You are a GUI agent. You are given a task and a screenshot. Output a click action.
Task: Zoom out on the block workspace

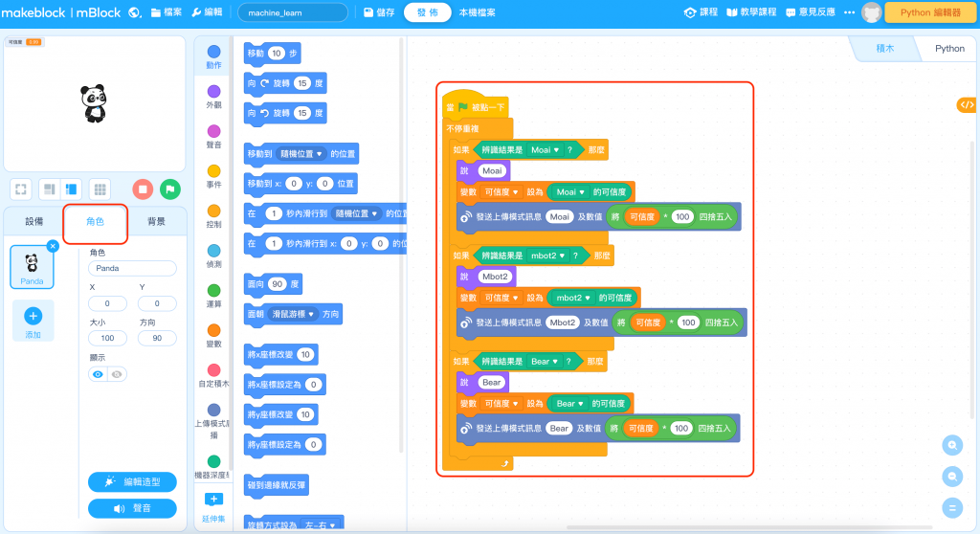pos(952,476)
